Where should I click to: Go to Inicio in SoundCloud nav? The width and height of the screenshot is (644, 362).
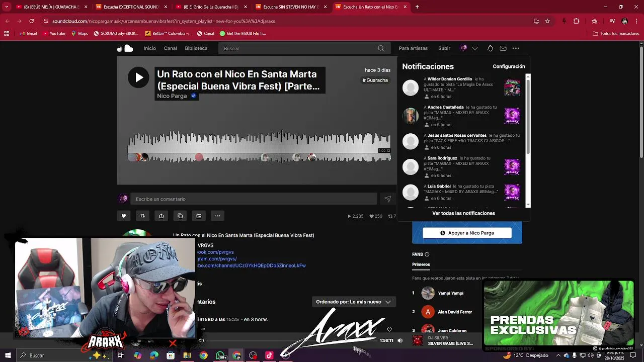[x=149, y=48]
